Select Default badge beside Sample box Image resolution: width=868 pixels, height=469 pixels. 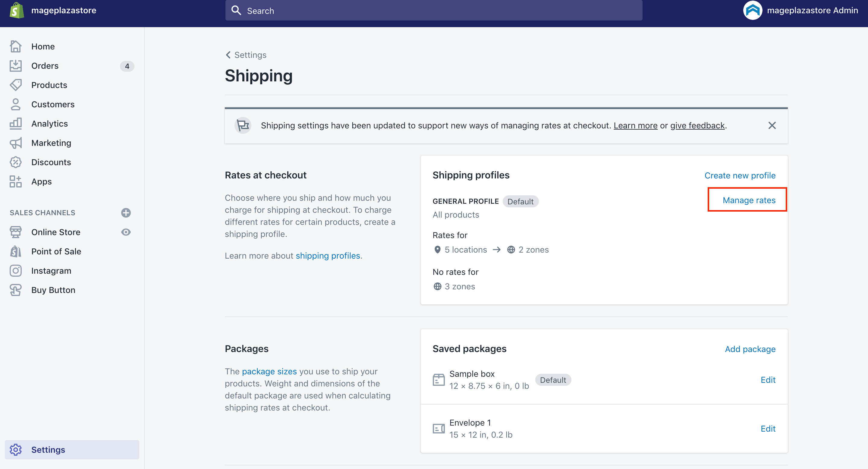tap(553, 380)
